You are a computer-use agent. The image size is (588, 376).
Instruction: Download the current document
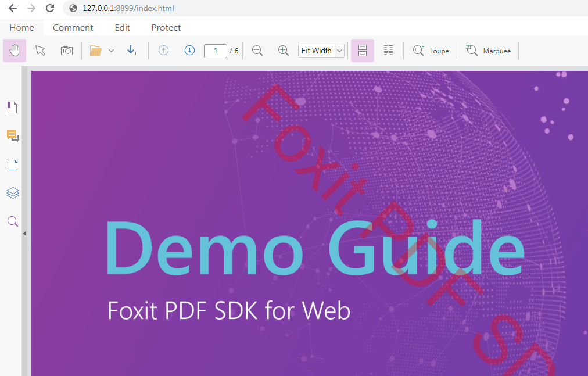click(131, 50)
